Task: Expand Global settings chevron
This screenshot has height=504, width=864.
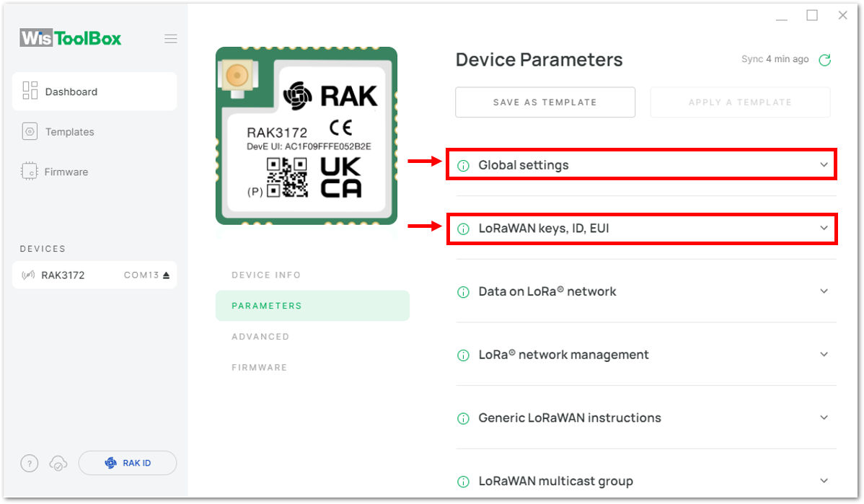Action: coord(824,164)
